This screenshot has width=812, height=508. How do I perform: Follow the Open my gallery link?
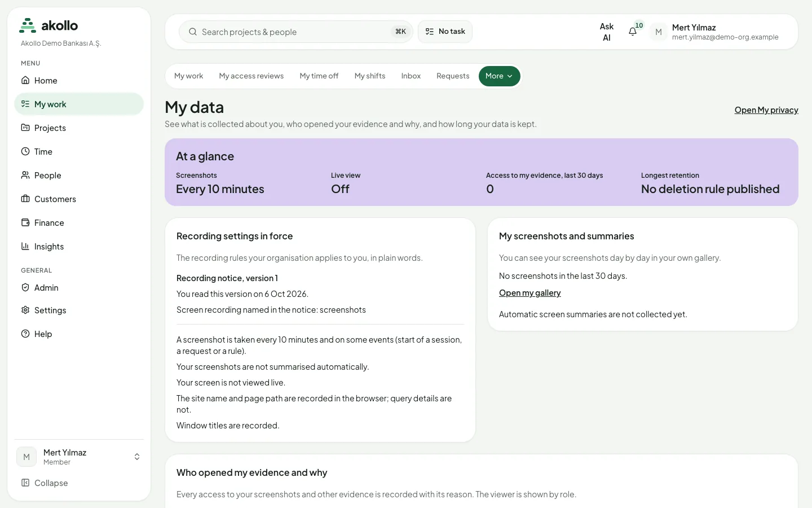pyautogui.click(x=530, y=293)
